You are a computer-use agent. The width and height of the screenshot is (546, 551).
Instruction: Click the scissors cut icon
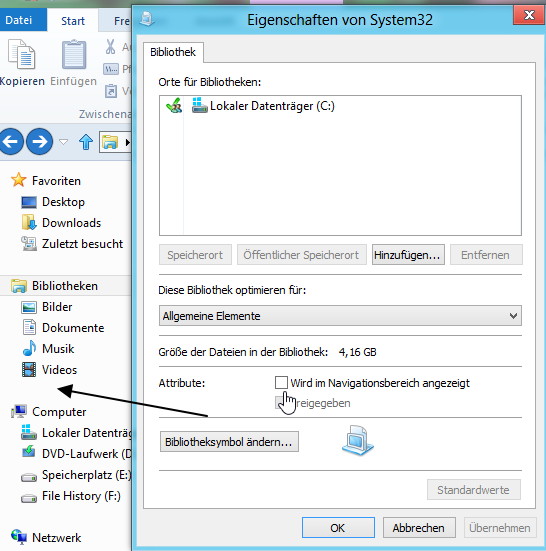coord(110,46)
